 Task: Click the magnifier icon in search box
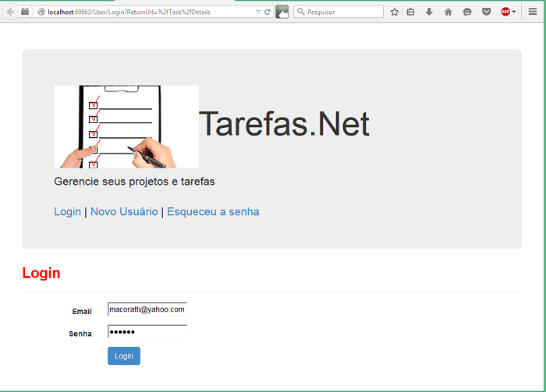click(x=301, y=12)
